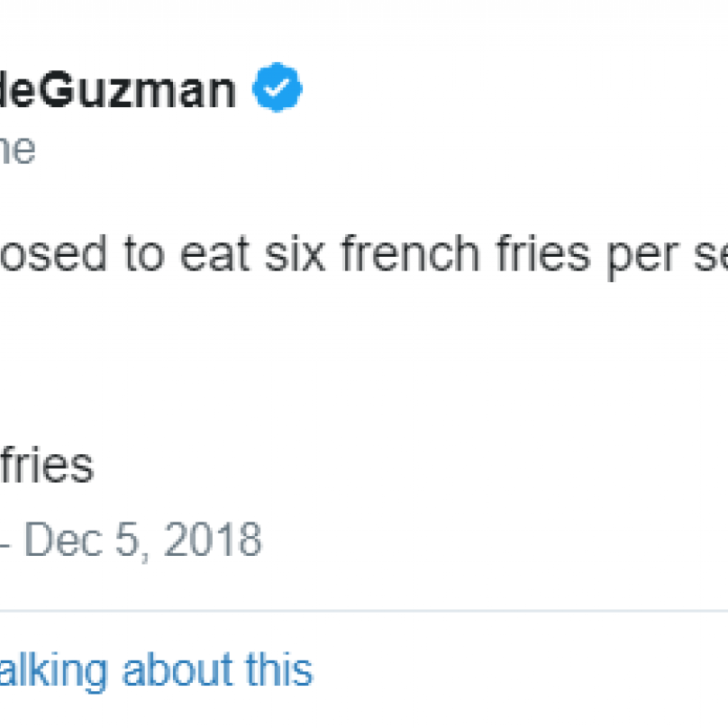Click 'Dec' in the tweet date
Image resolution: width=728 pixels, height=728 pixels.
point(64,539)
